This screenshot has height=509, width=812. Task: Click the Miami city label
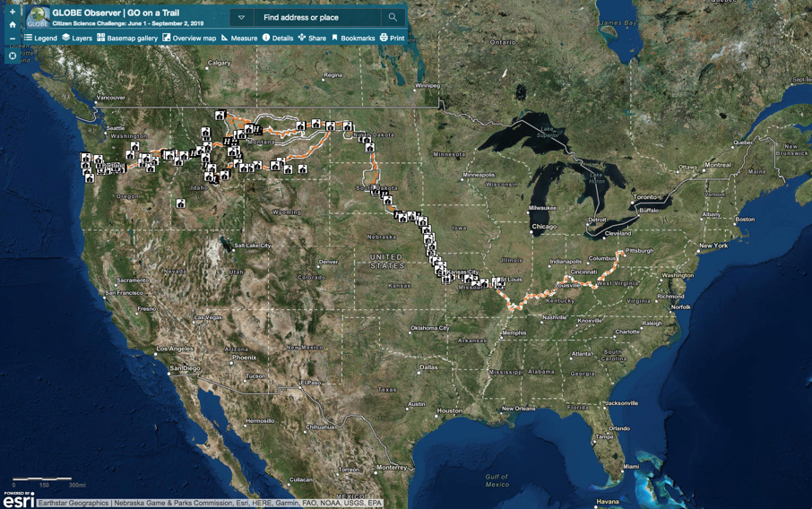coord(631,467)
